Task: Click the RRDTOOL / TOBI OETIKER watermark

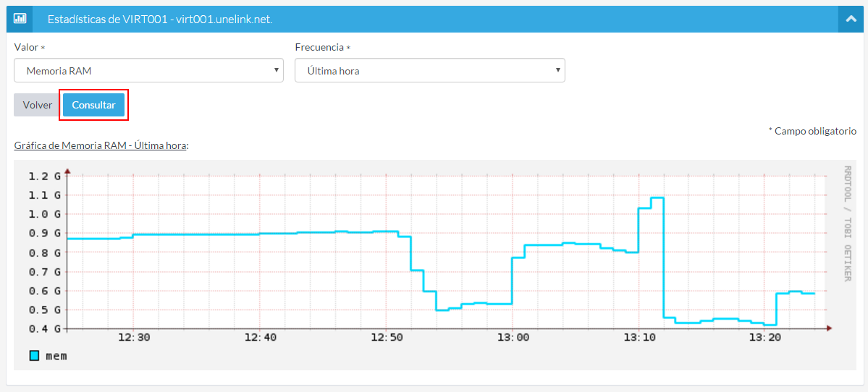Action: (847, 223)
